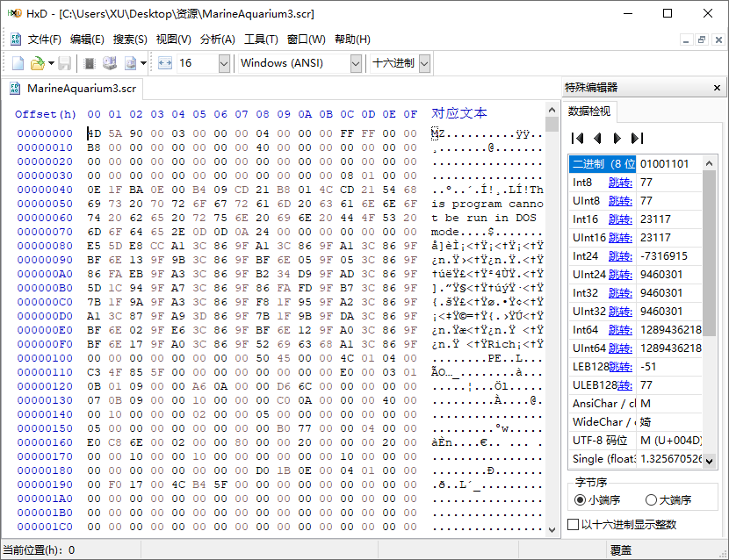Minimize the inner document window
Screen dimensions: 729x560
point(686,40)
